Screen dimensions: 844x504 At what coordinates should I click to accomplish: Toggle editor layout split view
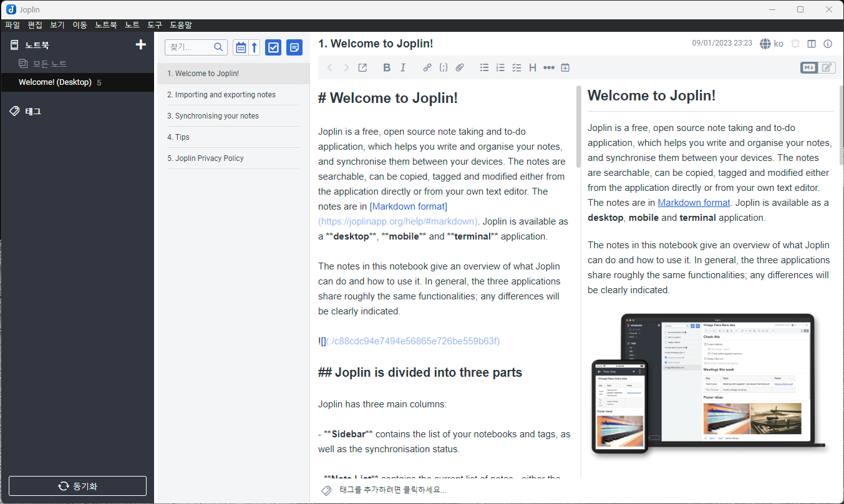(x=812, y=44)
